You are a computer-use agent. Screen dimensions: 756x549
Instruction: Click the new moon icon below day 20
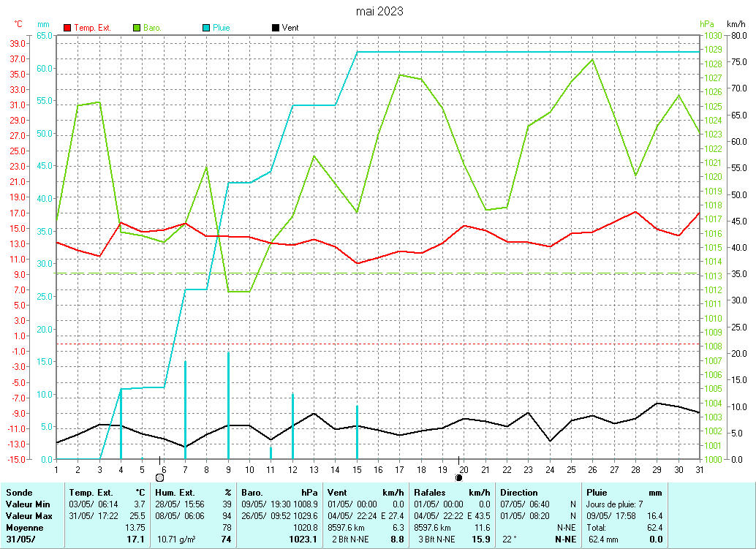pos(458,477)
